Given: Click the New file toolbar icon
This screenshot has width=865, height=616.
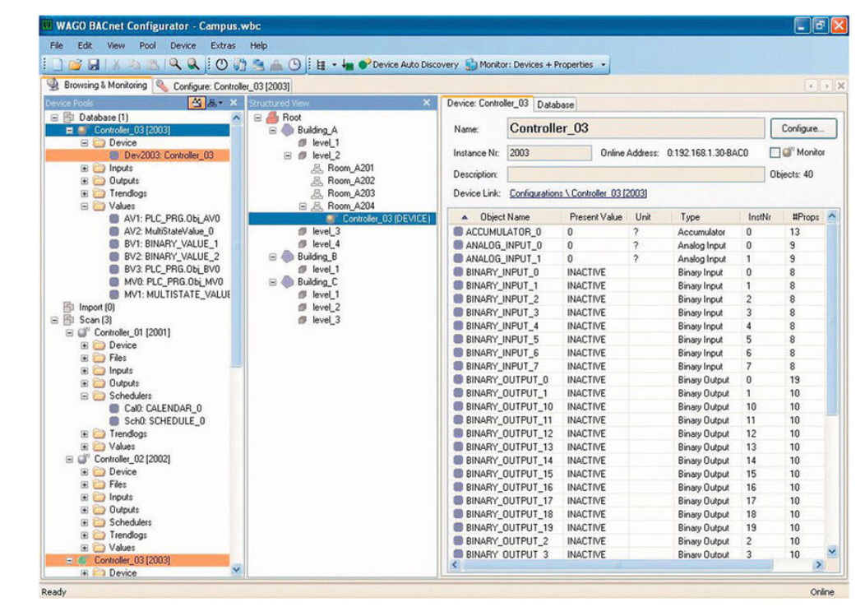Looking at the screenshot, I should point(58,65).
